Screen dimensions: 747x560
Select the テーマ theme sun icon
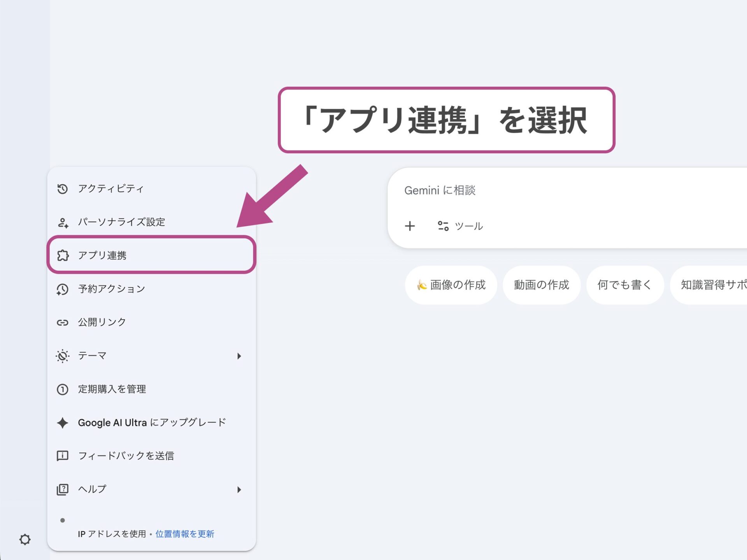tap(63, 355)
